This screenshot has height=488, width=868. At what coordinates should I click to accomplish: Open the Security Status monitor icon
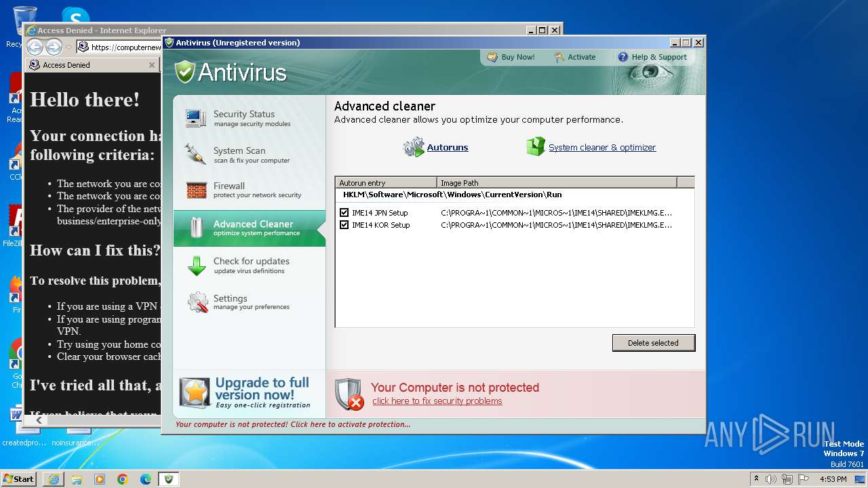[x=196, y=118]
